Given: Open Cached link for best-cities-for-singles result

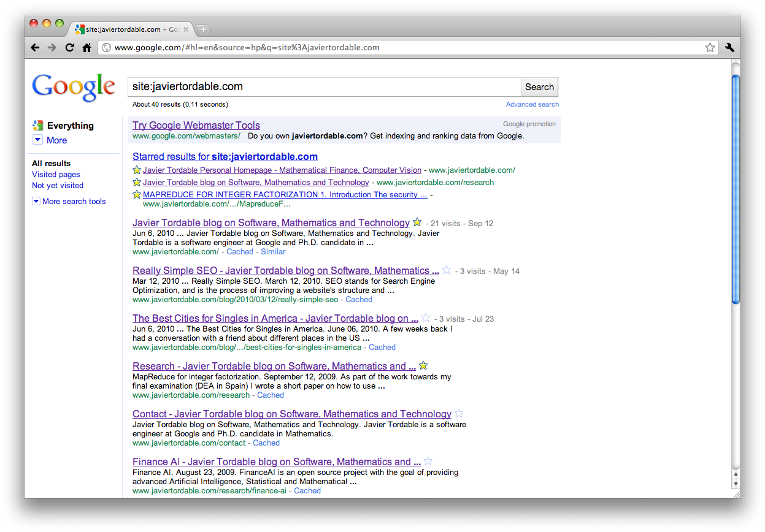Looking at the screenshot, I should coord(382,348).
